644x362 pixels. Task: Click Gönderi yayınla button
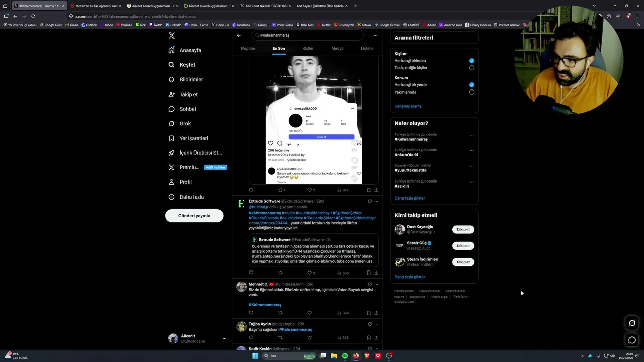pyautogui.click(x=194, y=216)
